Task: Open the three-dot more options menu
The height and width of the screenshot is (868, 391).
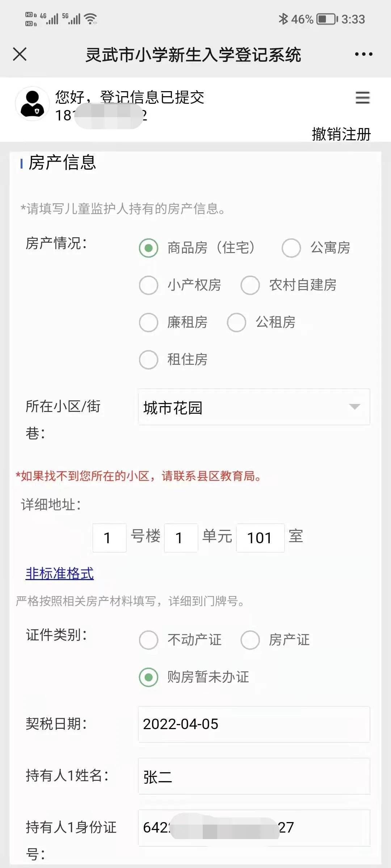Action: click(363, 54)
